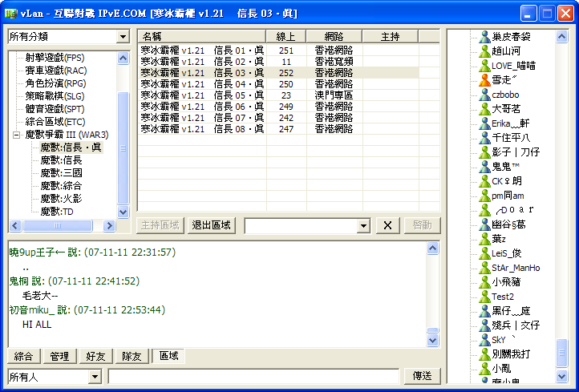
Task: Click user icon beside 黑仔﹏庭
Action: click(x=484, y=311)
